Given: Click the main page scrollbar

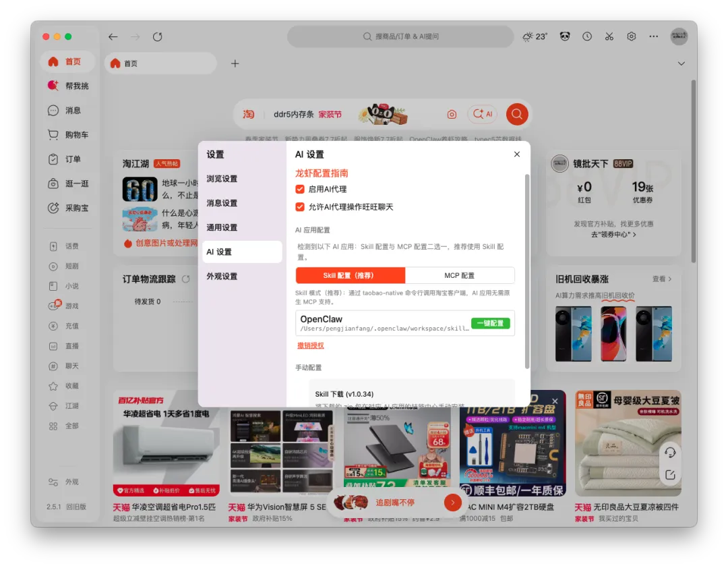Looking at the screenshot, I should [694, 172].
